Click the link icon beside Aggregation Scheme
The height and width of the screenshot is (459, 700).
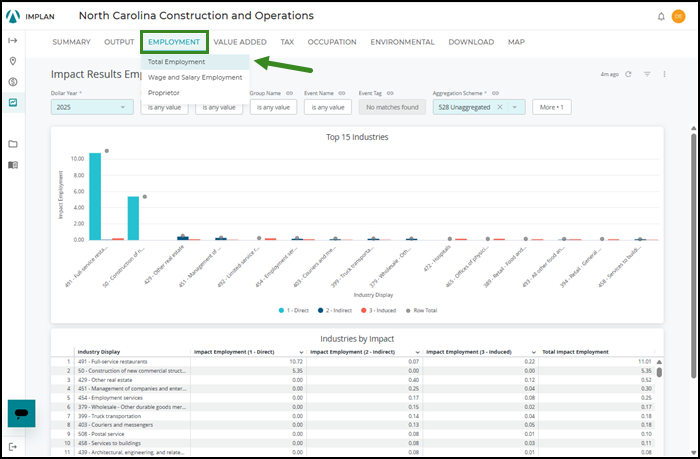point(495,93)
